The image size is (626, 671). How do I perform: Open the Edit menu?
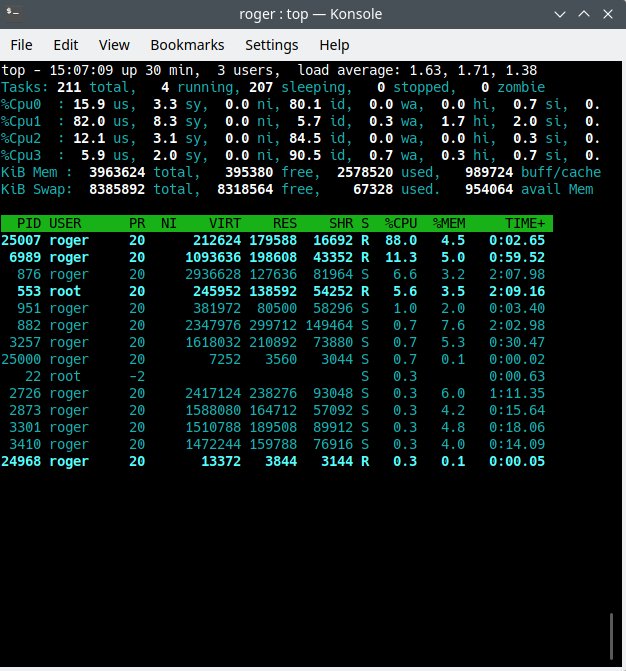(66, 45)
